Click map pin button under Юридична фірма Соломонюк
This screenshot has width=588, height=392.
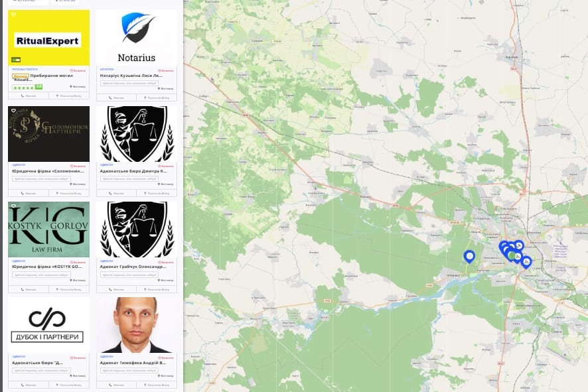[69, 194]
